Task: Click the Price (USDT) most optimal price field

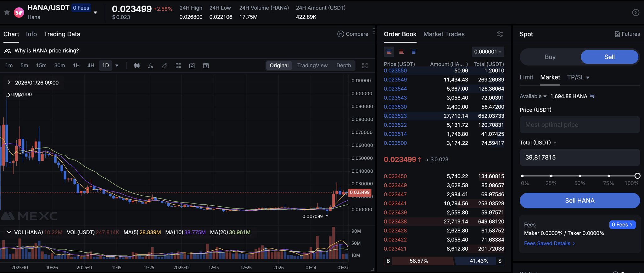Action: (x=580, y=125)
